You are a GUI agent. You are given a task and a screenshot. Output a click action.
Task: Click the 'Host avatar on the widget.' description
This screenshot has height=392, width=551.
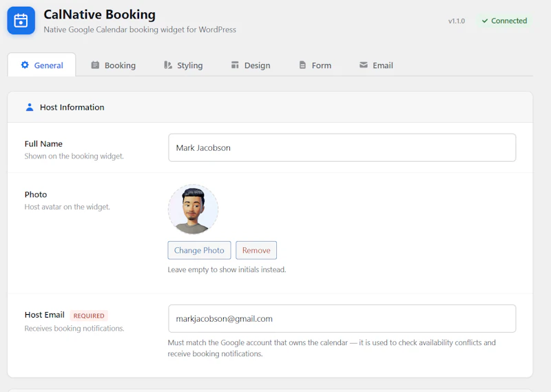pyautogui.click(x=67, y=207)
